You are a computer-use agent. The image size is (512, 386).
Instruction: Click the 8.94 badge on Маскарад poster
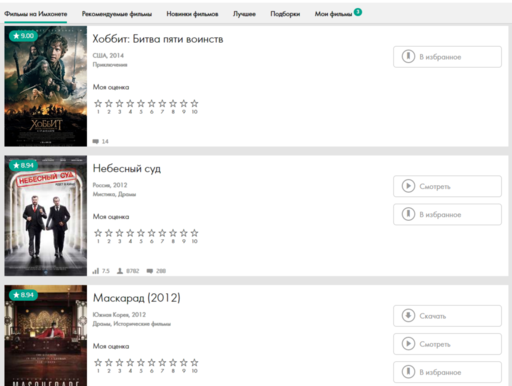pyautogui.click(x=23, y=295)
